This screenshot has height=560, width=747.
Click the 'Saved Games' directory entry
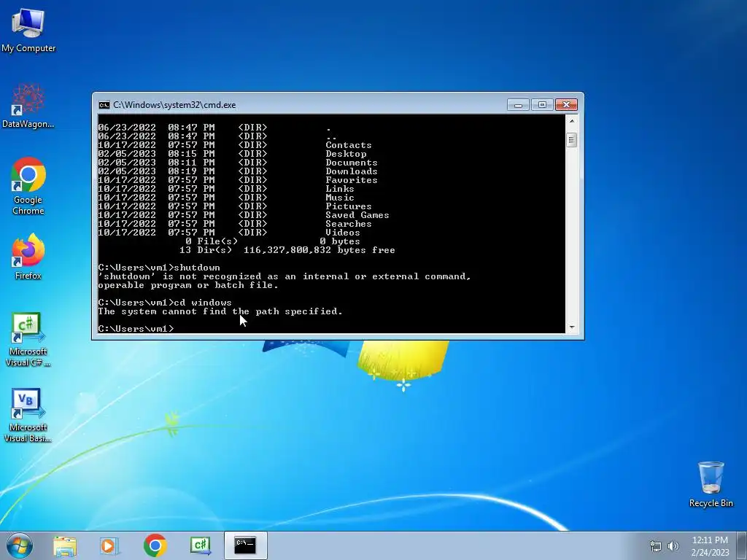(357, 215)
